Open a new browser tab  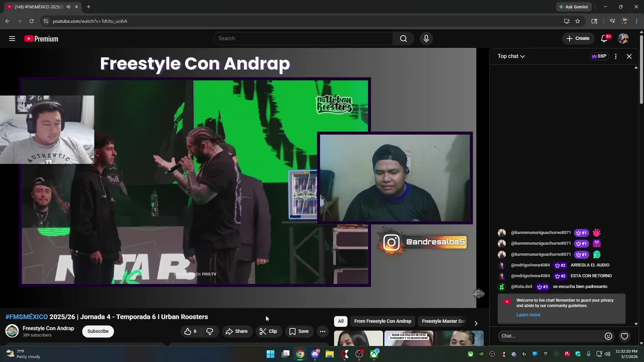[x=89, y=7]
